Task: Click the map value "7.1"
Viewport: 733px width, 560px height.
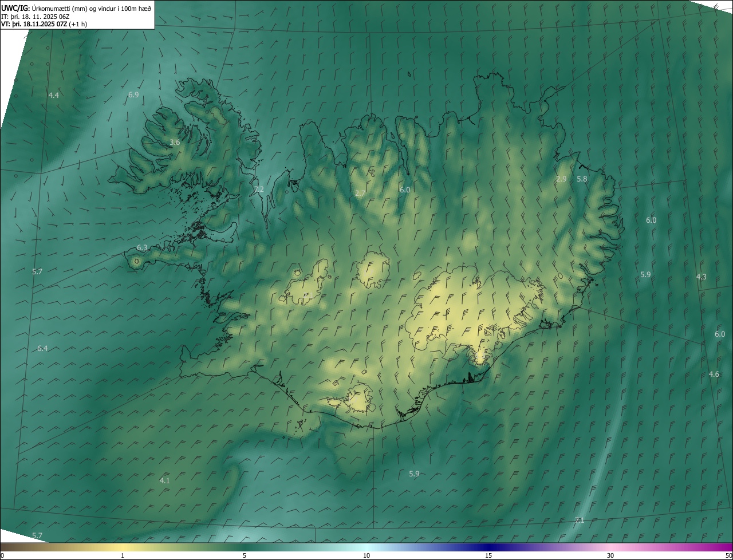Action: click(580, 520)
